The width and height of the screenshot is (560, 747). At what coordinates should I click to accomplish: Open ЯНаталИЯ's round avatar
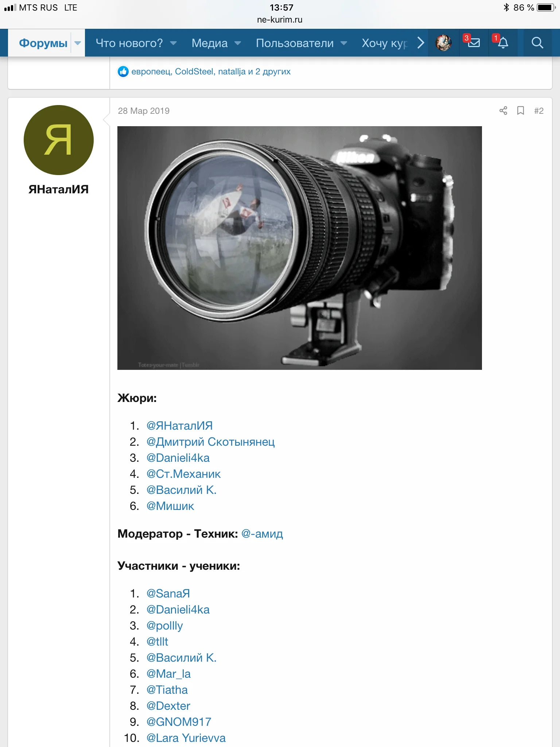coord(59,140)
